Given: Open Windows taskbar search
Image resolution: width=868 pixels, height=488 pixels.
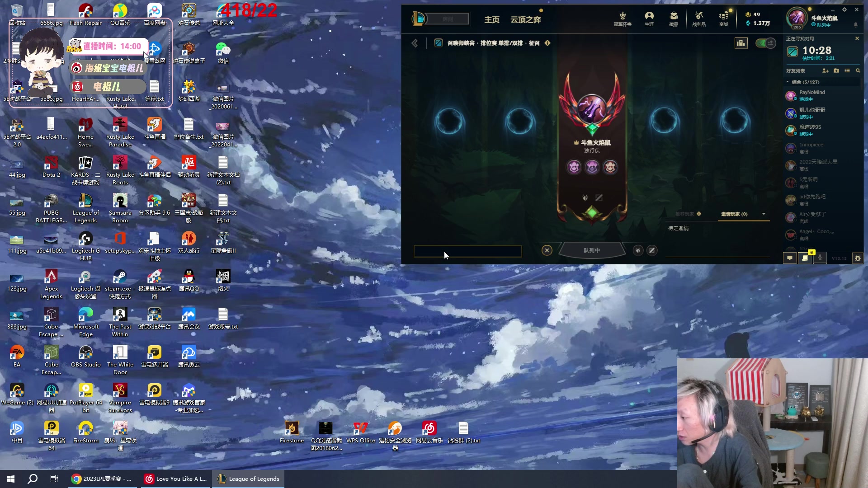Looking at the screenshot, I should point(33,479).
